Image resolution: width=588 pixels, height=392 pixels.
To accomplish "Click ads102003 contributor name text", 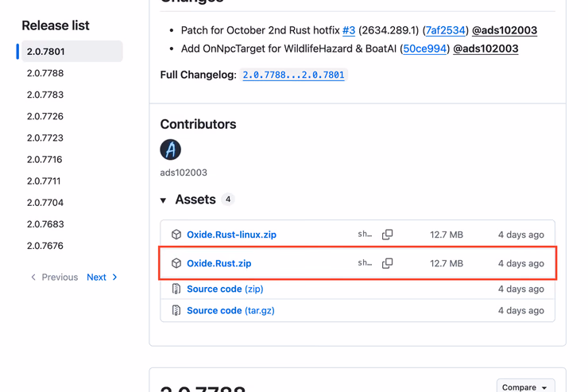I will 184,173.
